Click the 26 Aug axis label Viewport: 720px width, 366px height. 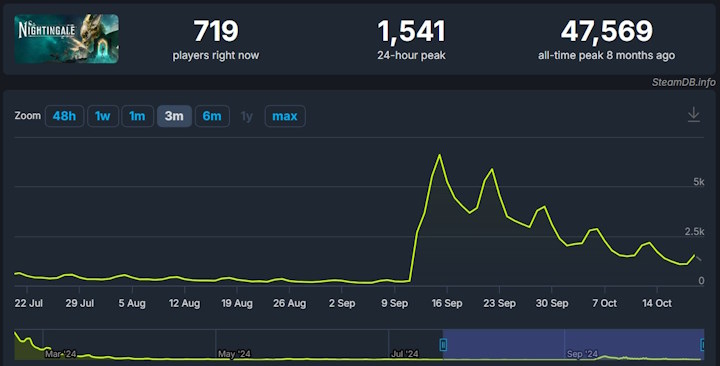tap(289, 303)
